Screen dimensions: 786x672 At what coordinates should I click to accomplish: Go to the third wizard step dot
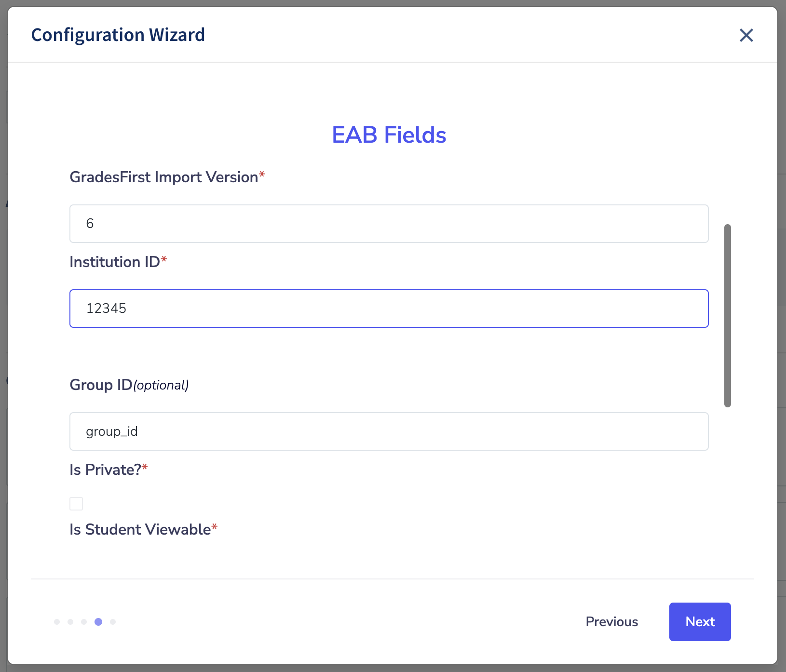84,622
